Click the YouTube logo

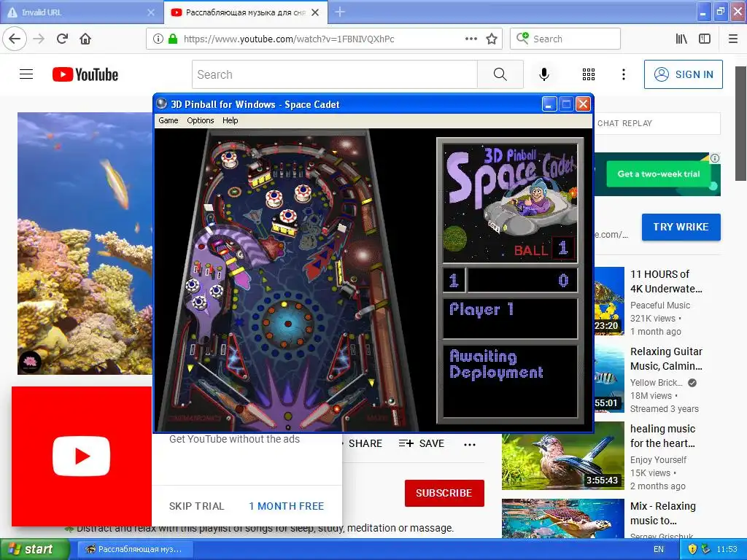click(85, 74)
